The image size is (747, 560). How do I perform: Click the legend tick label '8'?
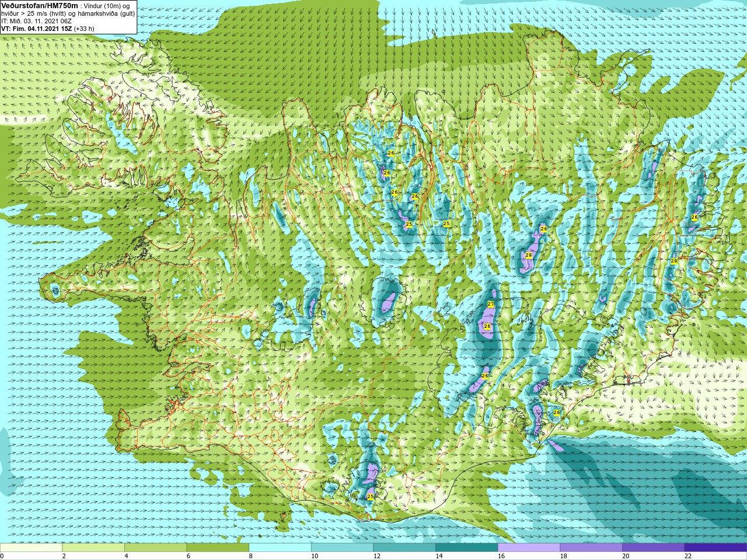tap(251, 556)
